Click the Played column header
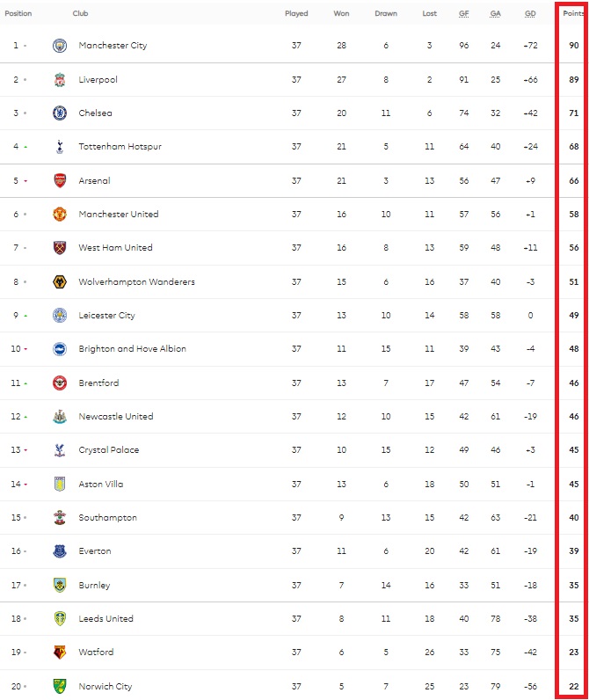Image resolution: width=589 pixels, height=700 pixels. pyautogui.click(x=296, y=13)
